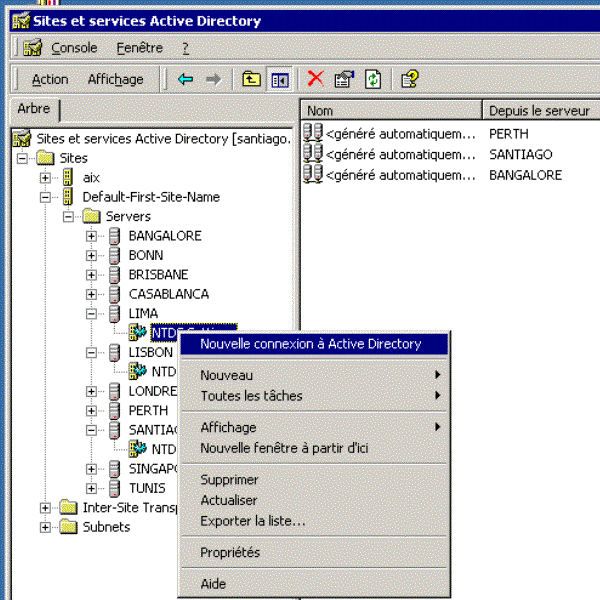Click the Depuis le serveur column header
Screen dimensions: 600x600
[x=540, y=110]
